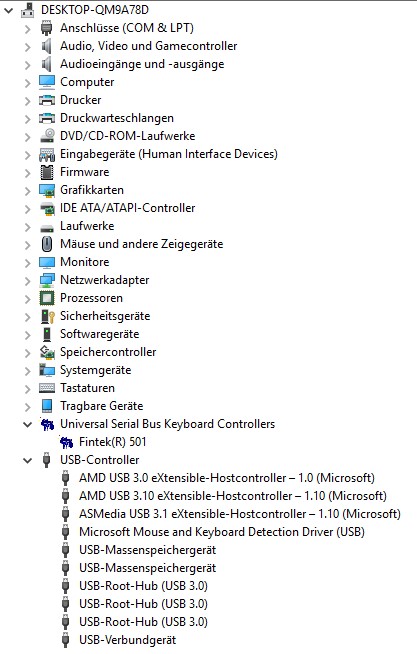Collapse the USB-Controller node

click(28, 460)
